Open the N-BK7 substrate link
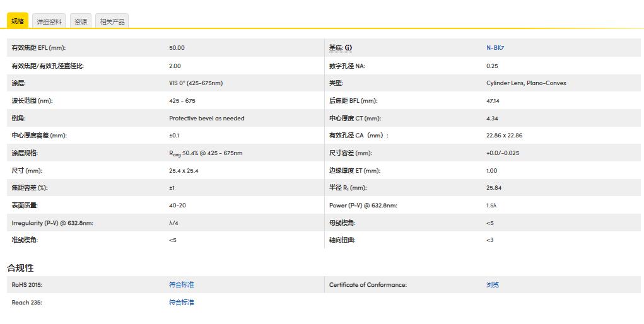 pos(495,48)
